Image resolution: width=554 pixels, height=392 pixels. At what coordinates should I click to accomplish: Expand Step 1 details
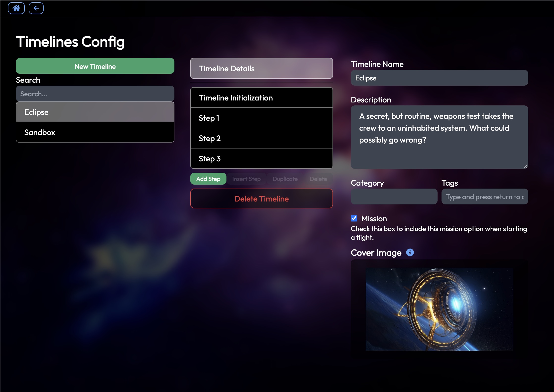261,118
